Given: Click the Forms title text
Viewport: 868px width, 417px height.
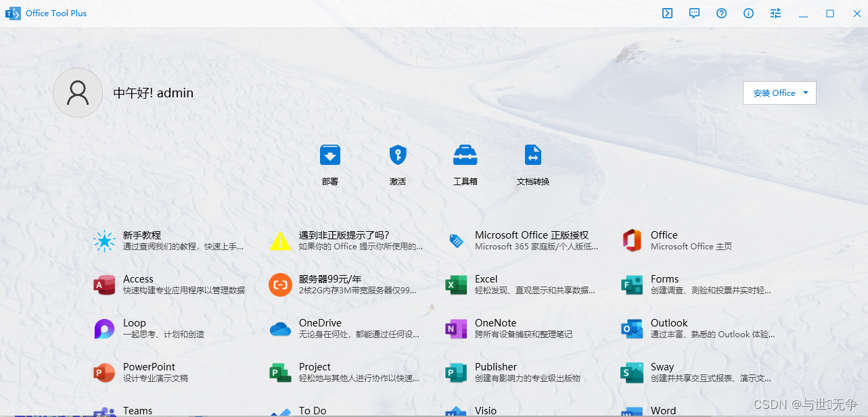Looking at the screenshot, I should [x=664, y=279].
